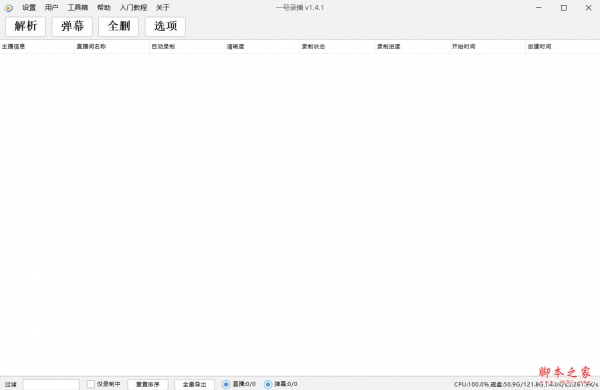Sort by 录制状态 column header
This screenshot has height=390, width=600.
pyautogui.click(x=337, y=47)
